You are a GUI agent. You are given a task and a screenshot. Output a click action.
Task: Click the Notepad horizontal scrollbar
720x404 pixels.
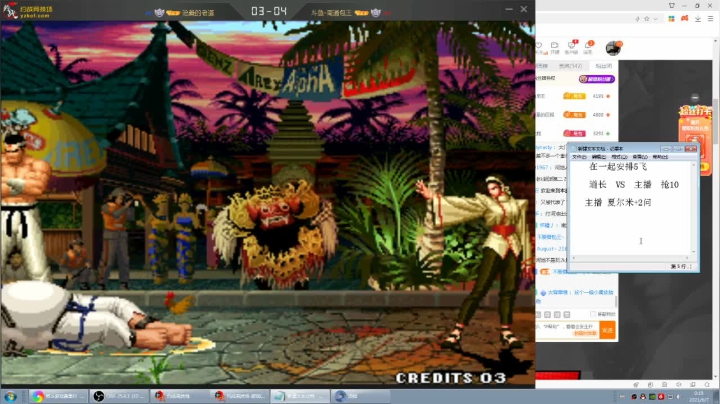pyautogui.click(x=630, y=258)
